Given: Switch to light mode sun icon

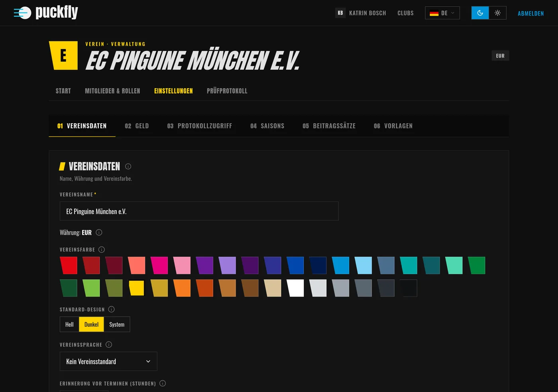Looking at the screenshot, I should click(x=497, y=13).
